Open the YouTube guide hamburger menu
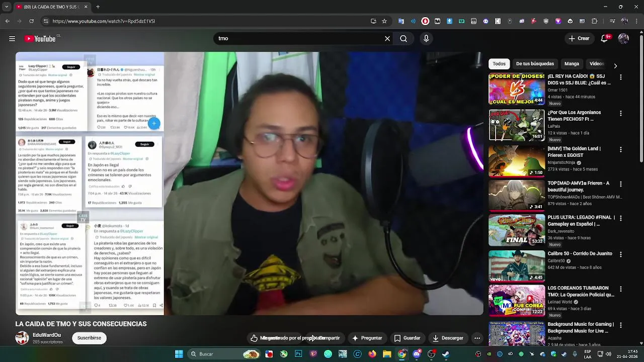644x362 pixels. coord(12,39)
